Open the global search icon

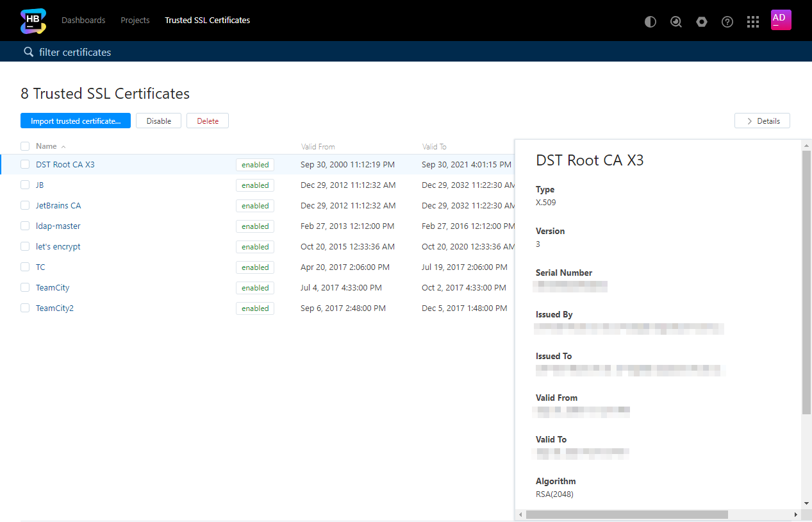pos(676,22)
